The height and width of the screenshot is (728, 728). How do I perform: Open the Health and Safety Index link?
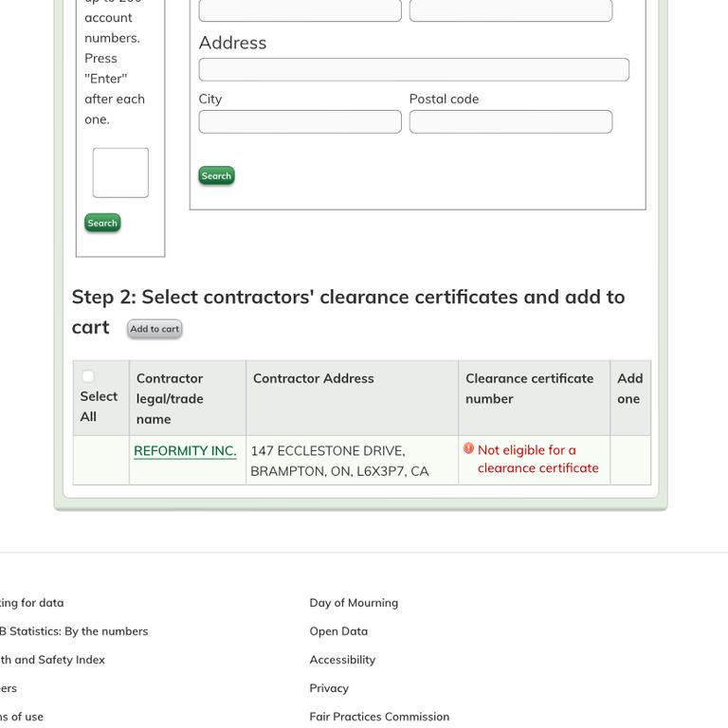52,660
